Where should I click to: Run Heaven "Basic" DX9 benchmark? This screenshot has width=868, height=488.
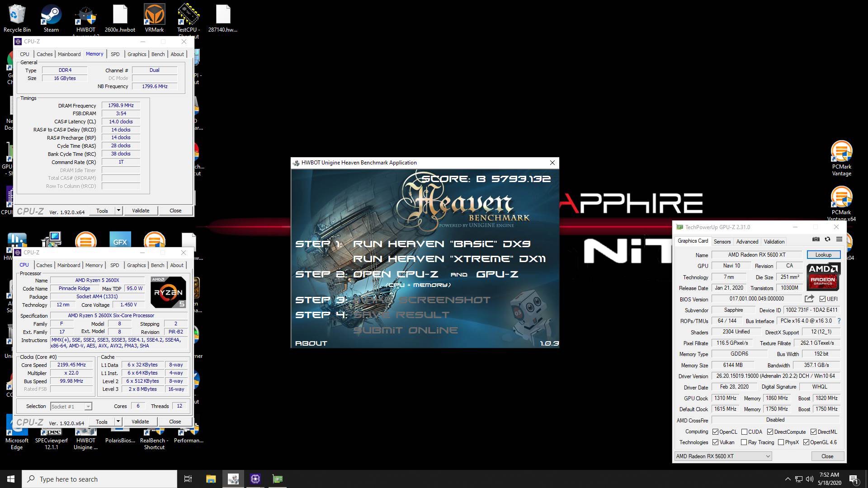click(x=442, y=244)
